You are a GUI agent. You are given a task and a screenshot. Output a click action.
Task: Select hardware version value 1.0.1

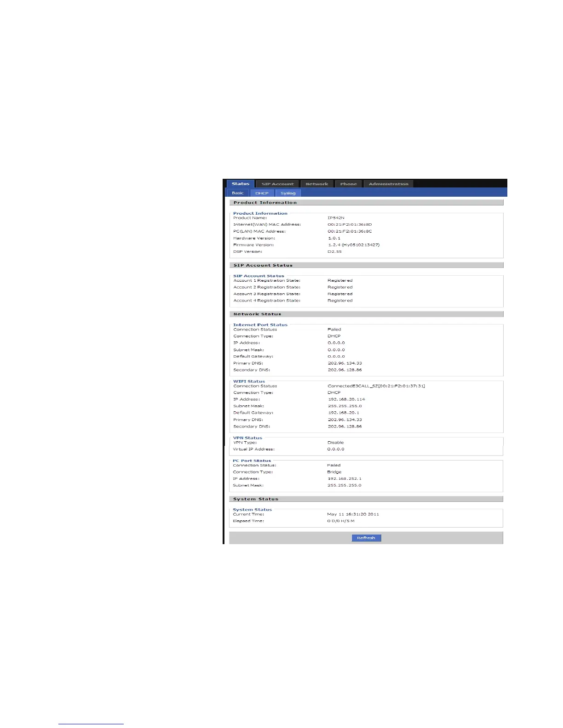click(x=334, y=238)
